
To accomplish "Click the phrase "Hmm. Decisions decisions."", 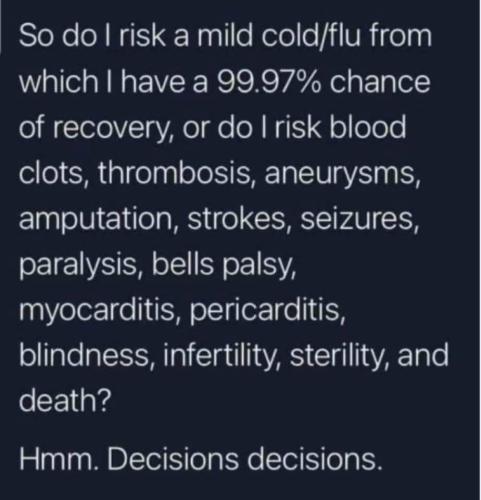I will (x=200, y=459).
